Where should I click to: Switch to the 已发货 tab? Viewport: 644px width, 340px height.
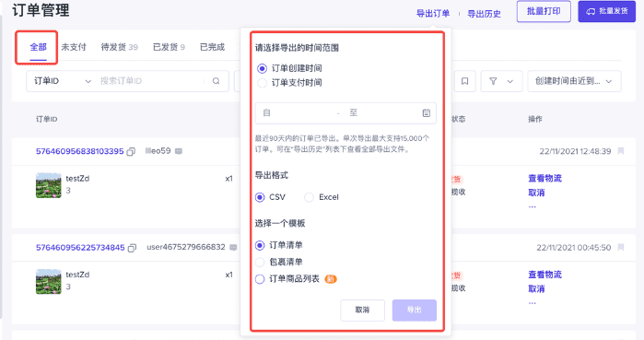point(169,47)
